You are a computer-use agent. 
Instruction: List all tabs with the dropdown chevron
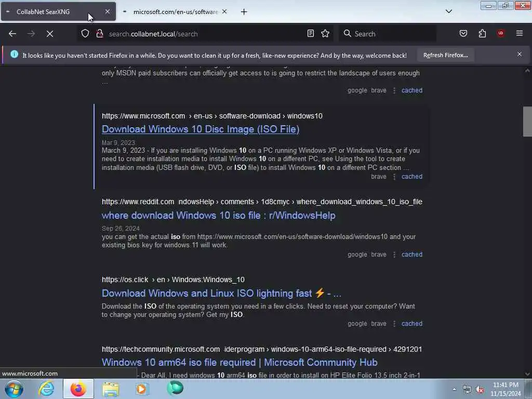[448, 11]
